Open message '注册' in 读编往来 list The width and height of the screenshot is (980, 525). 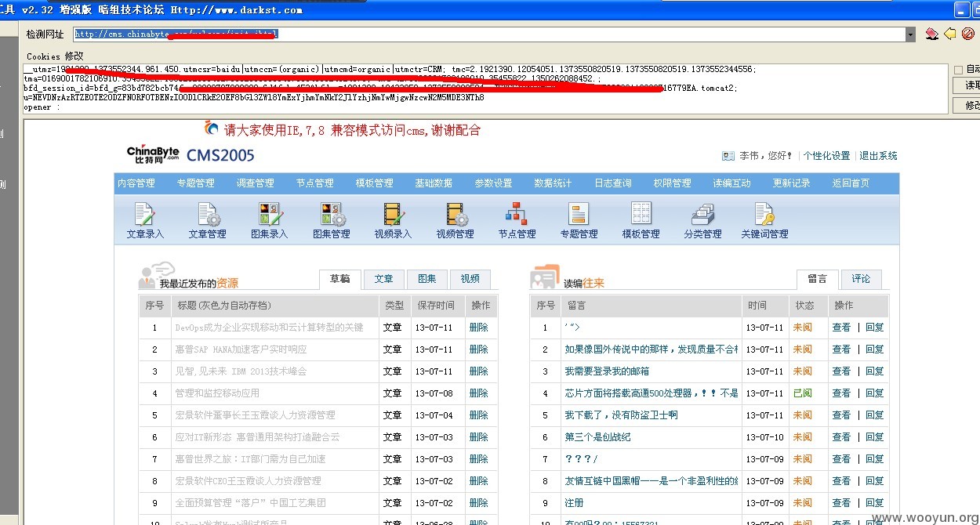click(574, 503)
